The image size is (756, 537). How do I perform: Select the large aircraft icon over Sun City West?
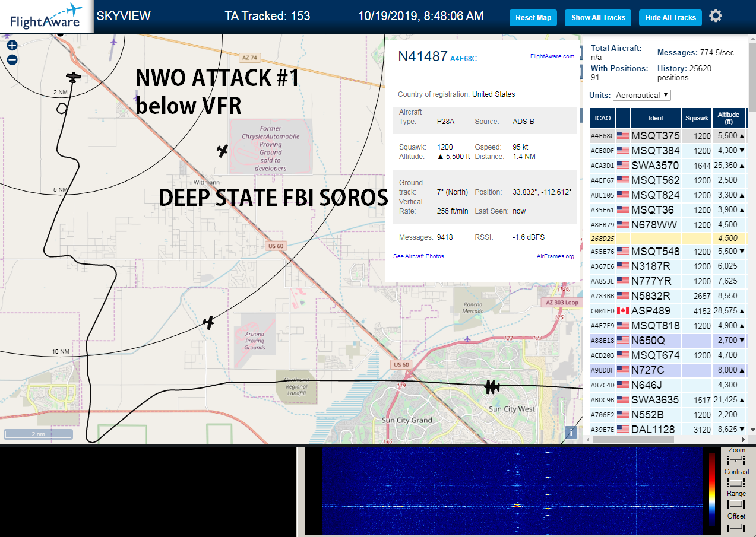coord(492,387)
